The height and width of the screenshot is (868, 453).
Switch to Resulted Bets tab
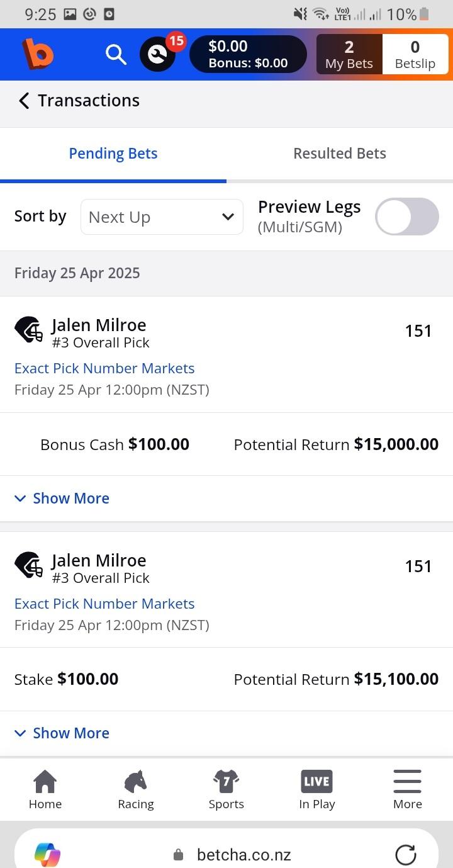(x=339, y=154)
